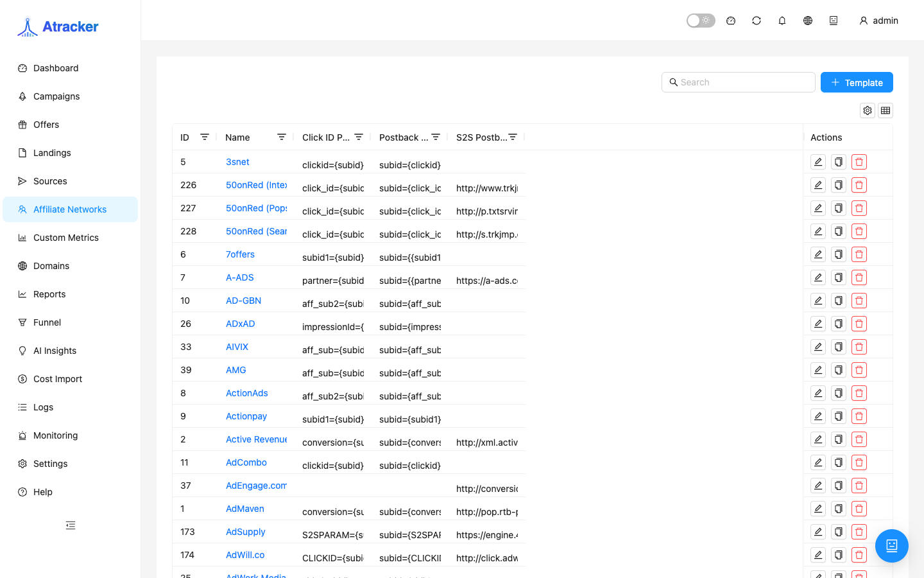View Reports

click(x=71, y=294)
